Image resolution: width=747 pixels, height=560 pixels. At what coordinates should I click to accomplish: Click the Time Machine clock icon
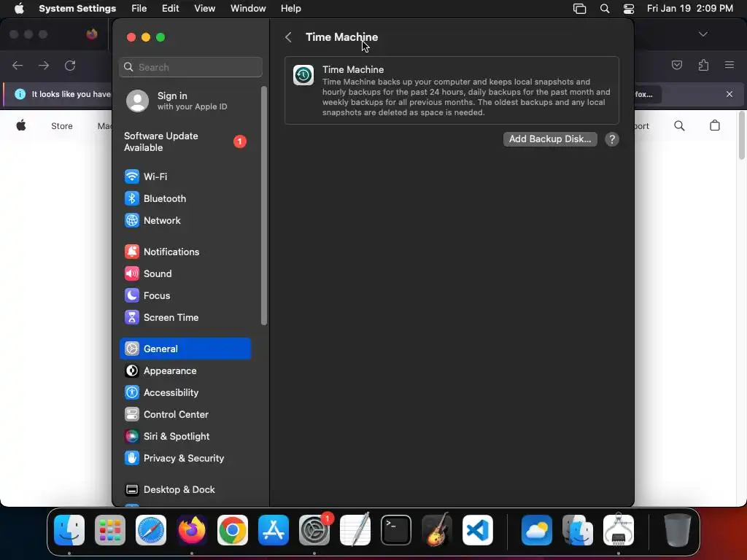tap(303, 75)
